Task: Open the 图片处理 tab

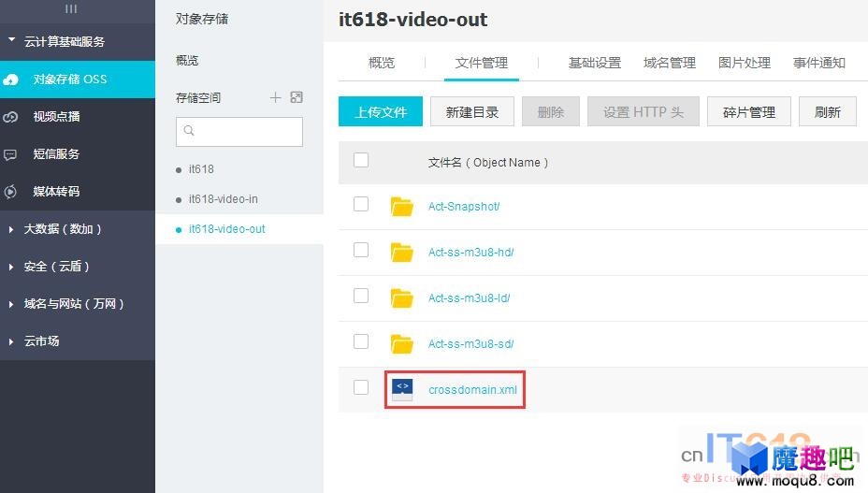Action: coord(744,63)
